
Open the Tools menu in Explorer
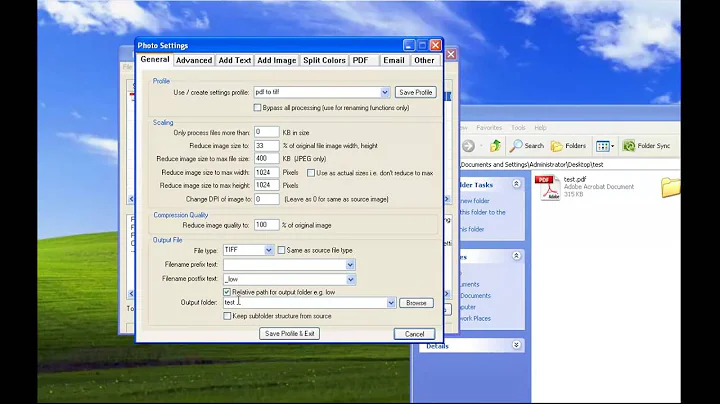click(518, 128)
